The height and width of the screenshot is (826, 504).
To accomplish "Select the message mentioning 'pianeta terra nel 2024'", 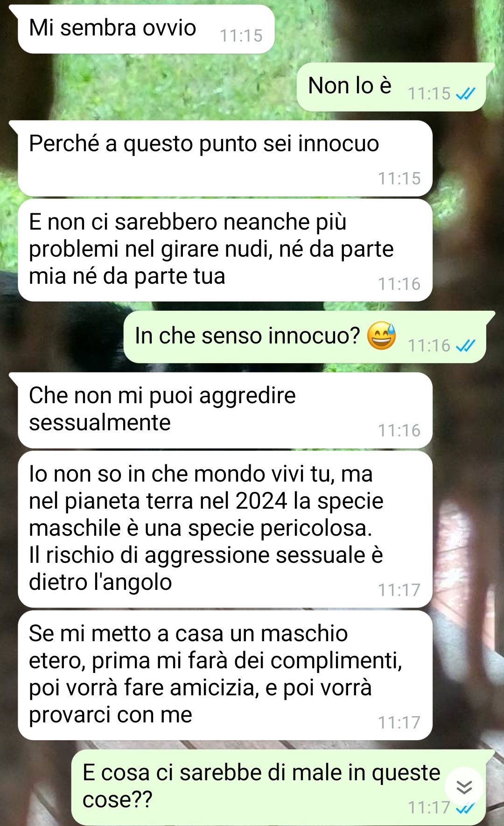I will (x=225, y=529).
